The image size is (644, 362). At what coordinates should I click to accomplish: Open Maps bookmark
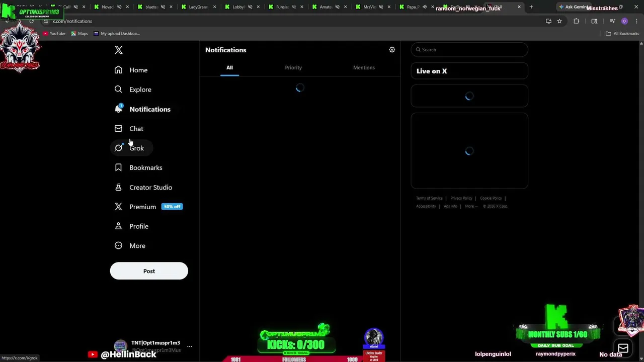tap(79, 33)
